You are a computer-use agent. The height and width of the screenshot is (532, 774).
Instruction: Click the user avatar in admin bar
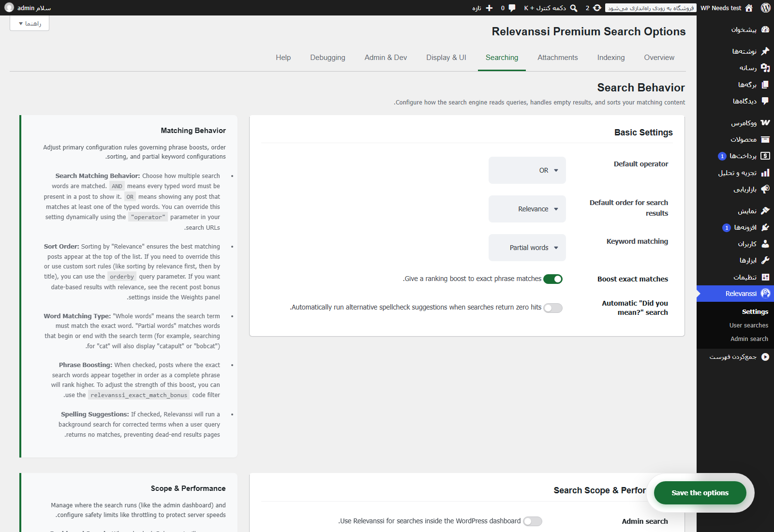(9, 8)
